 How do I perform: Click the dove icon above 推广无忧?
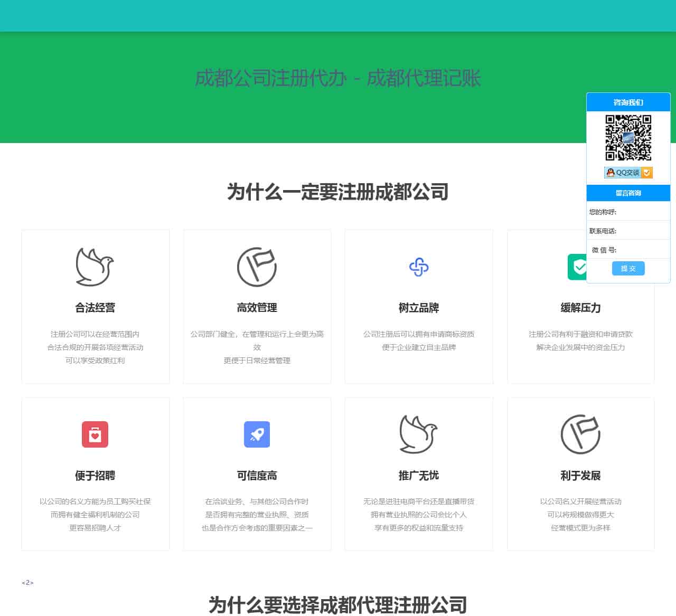[x=419, y=434]
